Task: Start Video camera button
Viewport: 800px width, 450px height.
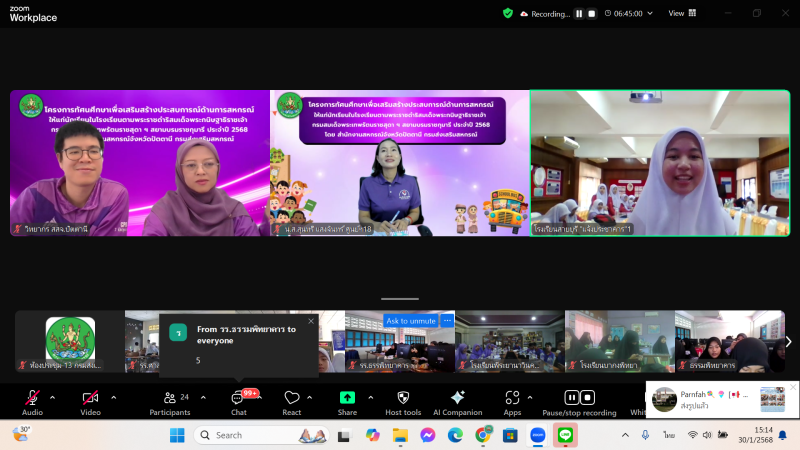Action: coord(90,402)
